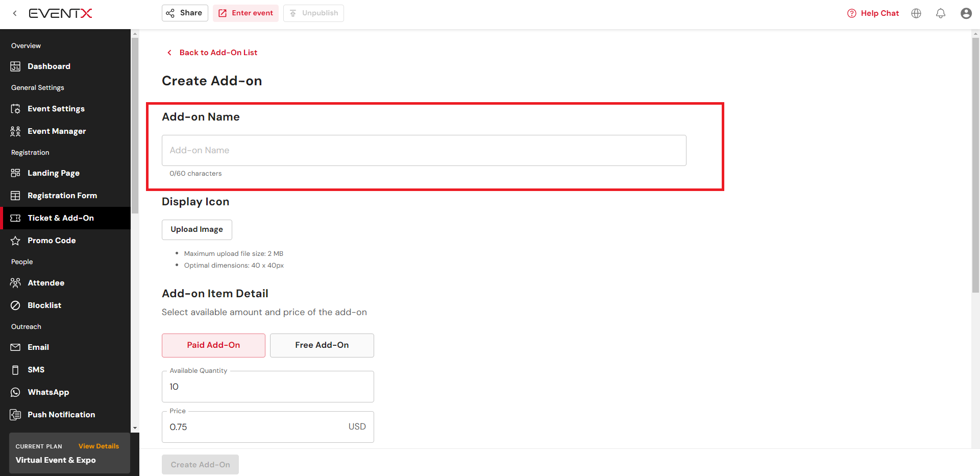Click the Available Quantity field

pyautogui.click(x=267, y=387)
